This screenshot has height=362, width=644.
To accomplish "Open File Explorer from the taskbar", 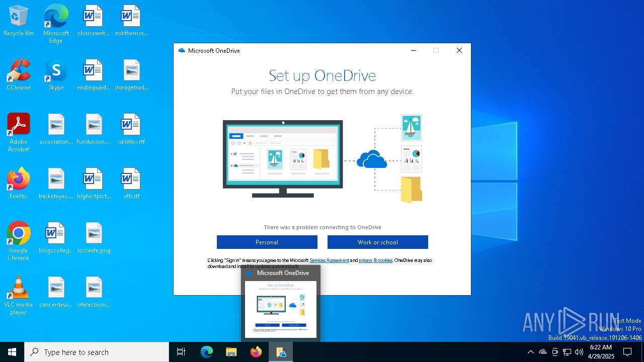I will coord(231,352).
